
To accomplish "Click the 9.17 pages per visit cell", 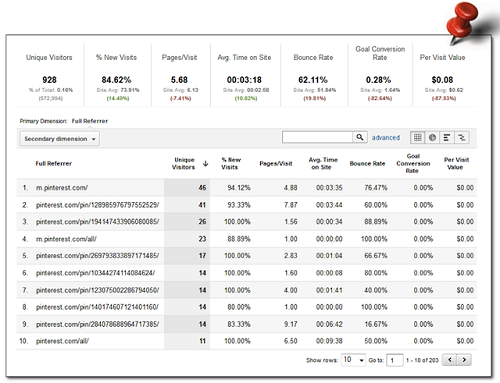I will [290, 324].
